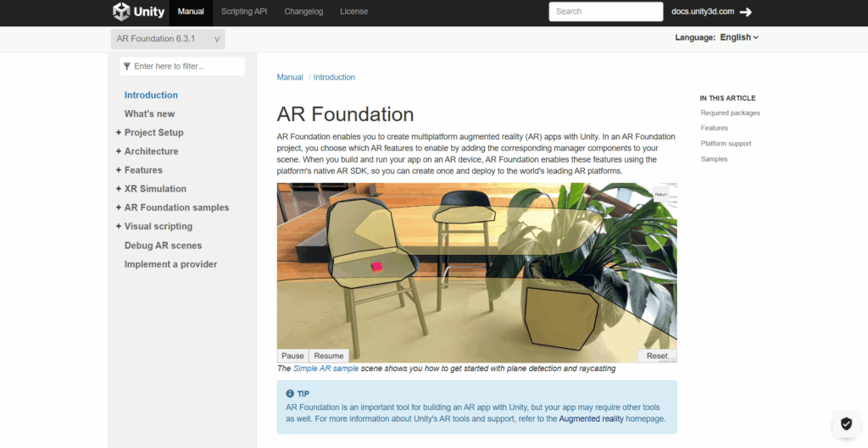Expand the AR Foundation samples plus sign
868x448 pixels.
pyautogui.click(x=119, y=207)
